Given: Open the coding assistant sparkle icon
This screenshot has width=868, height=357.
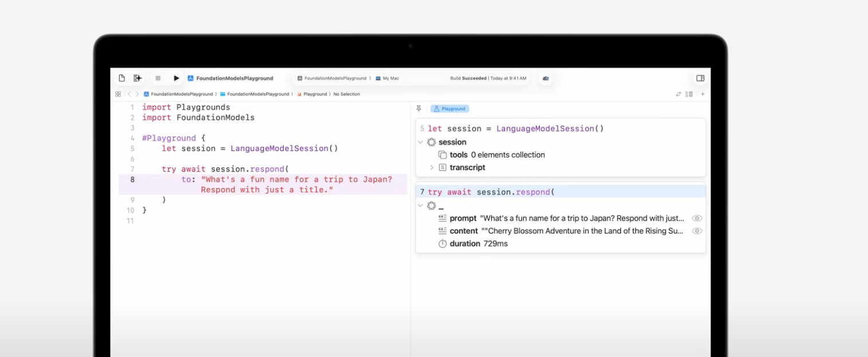Looking at the screenshot, I should click(x=137, y=78).
